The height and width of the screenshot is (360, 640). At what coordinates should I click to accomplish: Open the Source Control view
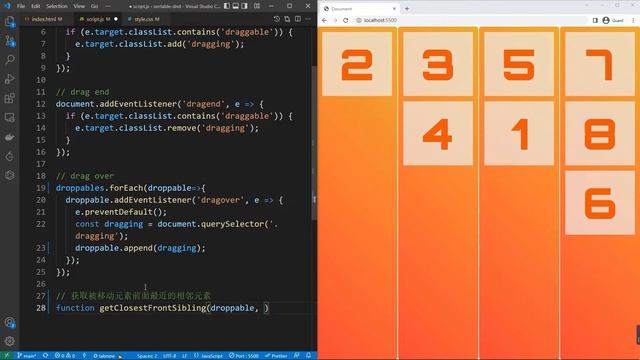(9, 40)
